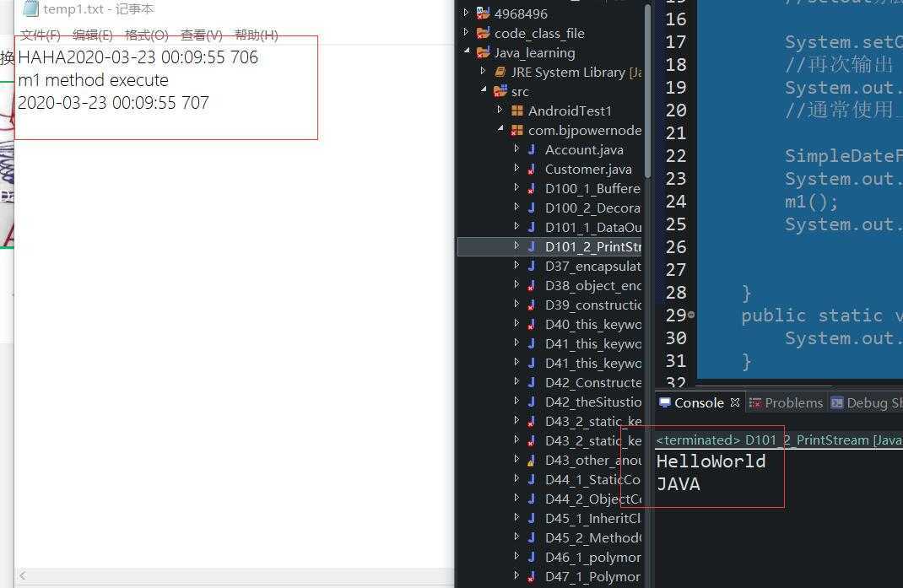This screenshot has height=588, width=903.
Task: Click the 4968496 project icon
Action: (x=484, y=13)
